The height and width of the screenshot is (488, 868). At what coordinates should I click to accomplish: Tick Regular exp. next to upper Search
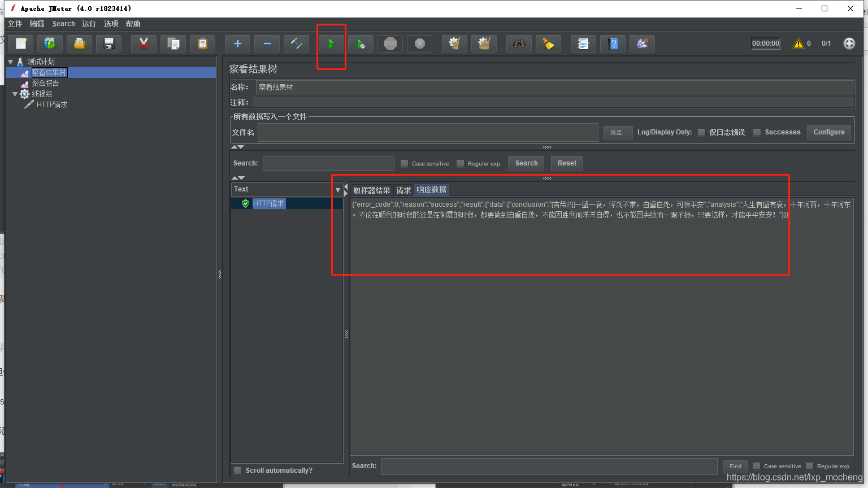tap(460, 163)
